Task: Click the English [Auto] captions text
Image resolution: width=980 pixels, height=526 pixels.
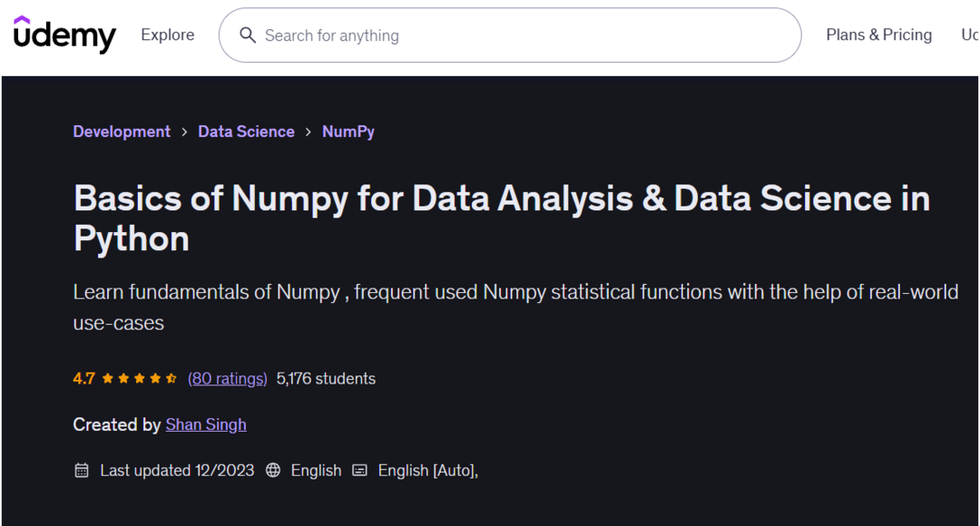Action: click(426, 471)
